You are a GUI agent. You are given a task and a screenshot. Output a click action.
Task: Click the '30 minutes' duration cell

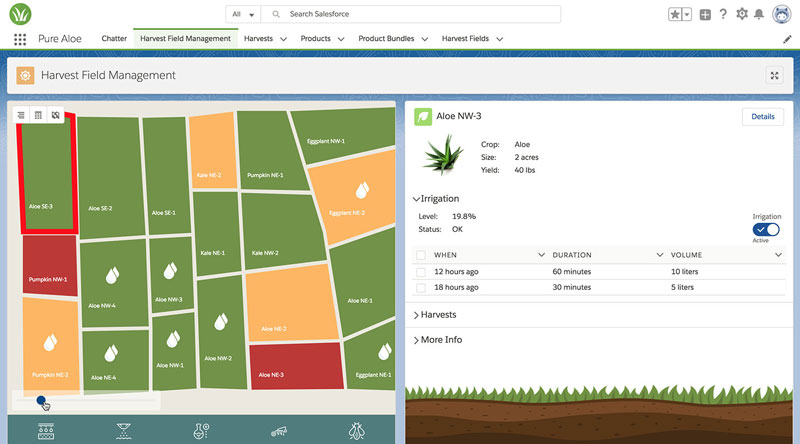[x=571, y=288]
